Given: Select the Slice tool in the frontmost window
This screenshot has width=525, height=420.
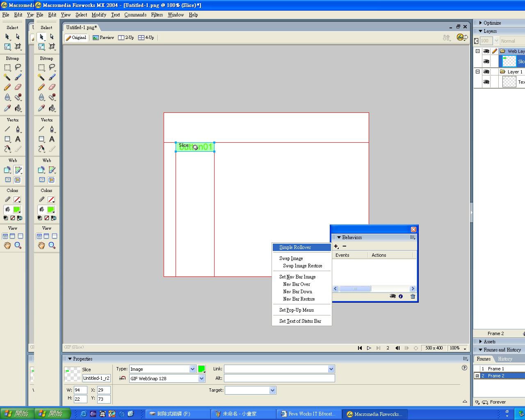Looking at the screenshot, I should point(52,170).
